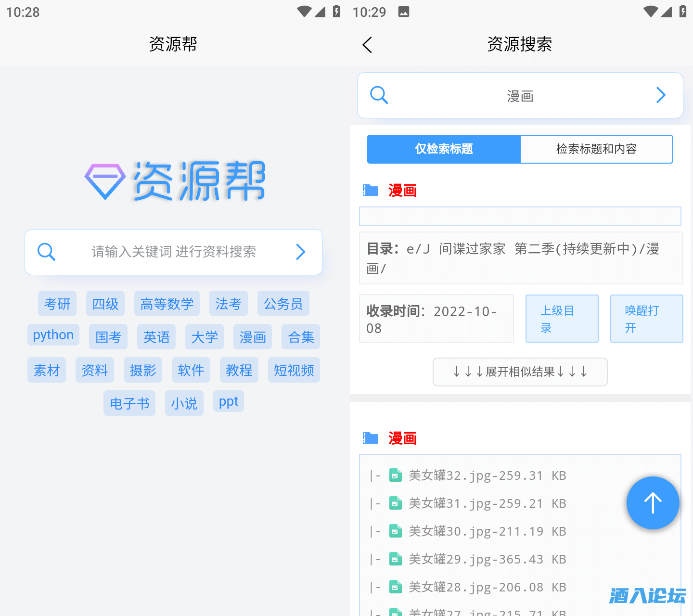The height and width of the screenshot is (616, 693).
Task: Expand similar results with 展开相似结果 button
Action: pos(520,372)
